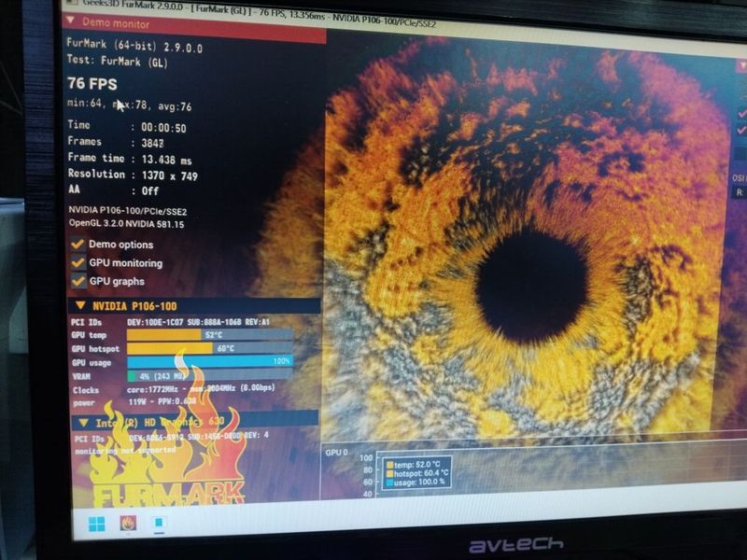Click the Frame time value 13.438 ms
This screenshot has height=560, width=747.
coord(166,160)
